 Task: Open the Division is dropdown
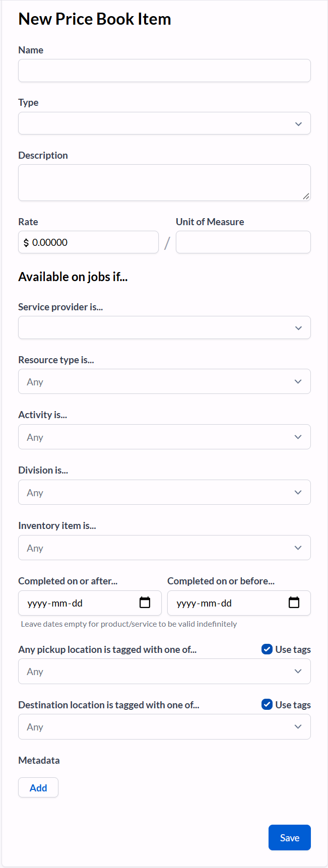tap(164, 492)
